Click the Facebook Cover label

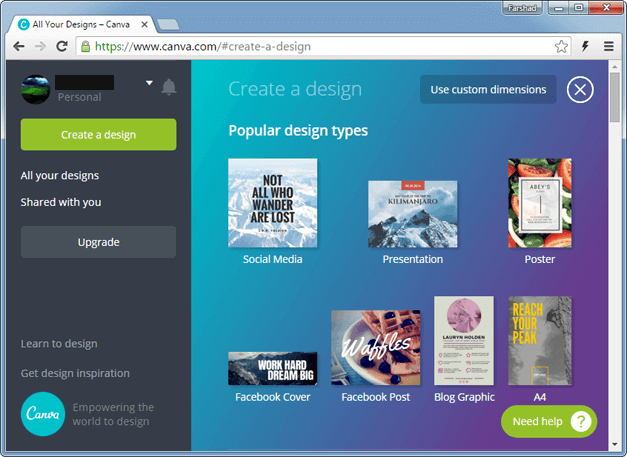coord(273,397)
